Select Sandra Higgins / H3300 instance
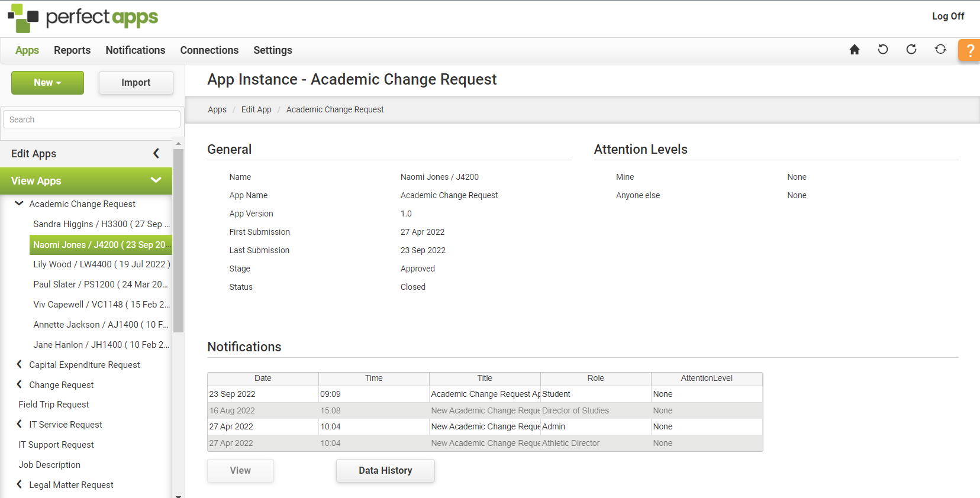 (x=101, y=224)
